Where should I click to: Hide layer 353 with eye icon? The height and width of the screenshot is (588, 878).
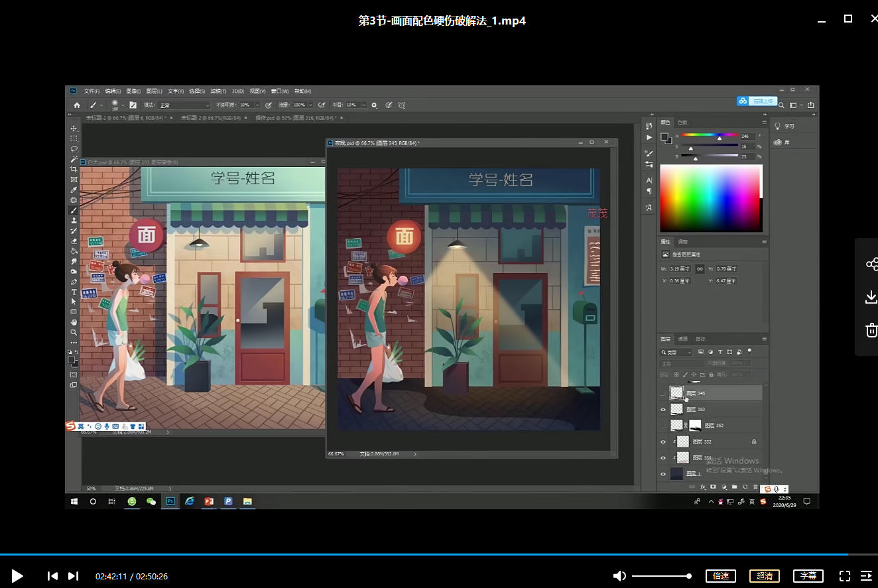663,410
